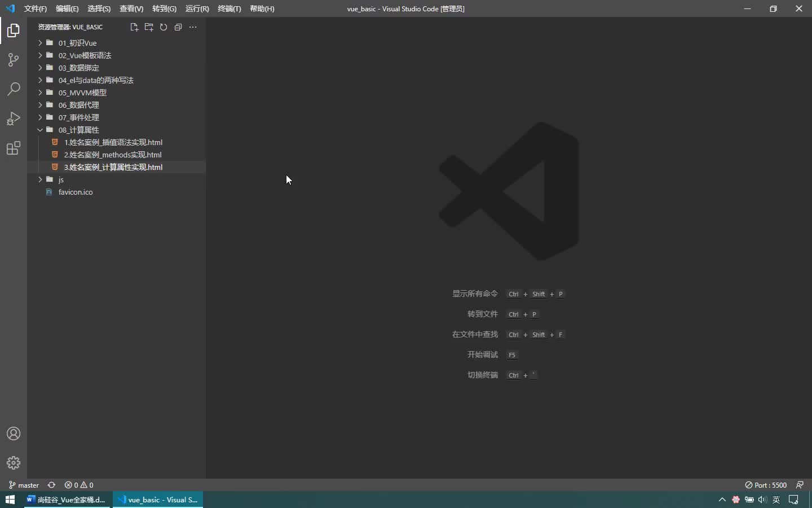The height and width of the screenshot is (508, 812).
Task: Open favicon.ico file
Action: (116, 192)
